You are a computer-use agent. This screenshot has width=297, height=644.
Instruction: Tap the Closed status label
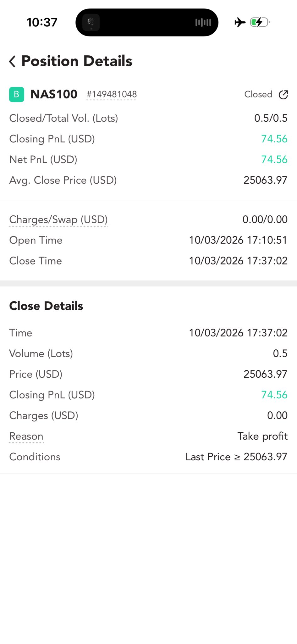click(x=258, y=94)
